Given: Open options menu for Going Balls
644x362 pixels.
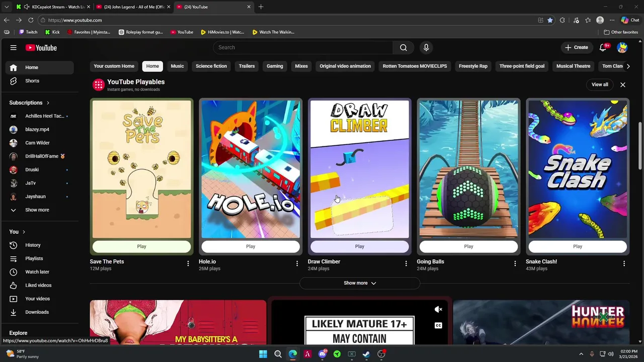Looking at the screenshot, I should [515, 263].
